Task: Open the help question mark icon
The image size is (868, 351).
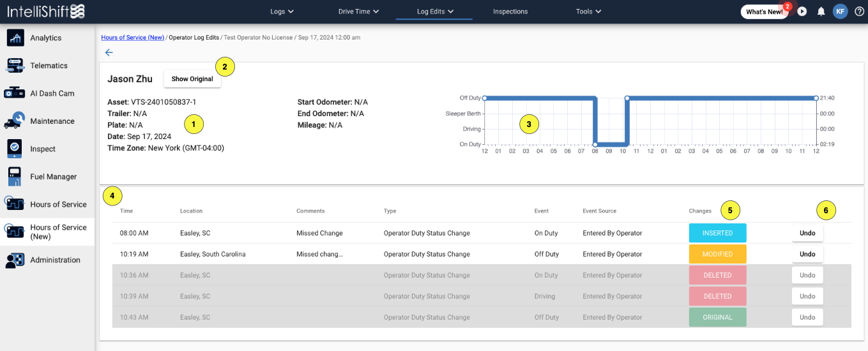Action: click(x=859, y=11)
